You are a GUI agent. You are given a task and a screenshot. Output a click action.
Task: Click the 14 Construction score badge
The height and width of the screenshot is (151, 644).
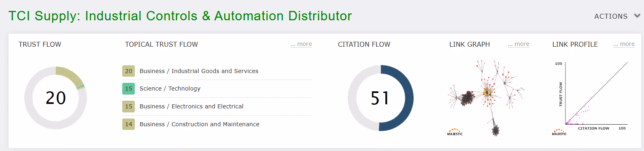(129, 124)
